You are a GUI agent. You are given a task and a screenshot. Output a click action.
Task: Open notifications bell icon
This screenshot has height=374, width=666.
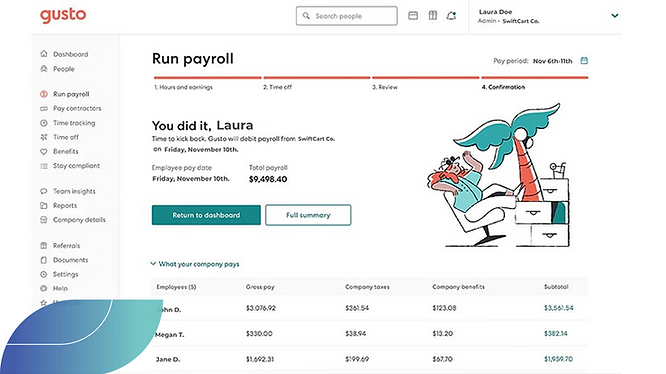point(451,16)
